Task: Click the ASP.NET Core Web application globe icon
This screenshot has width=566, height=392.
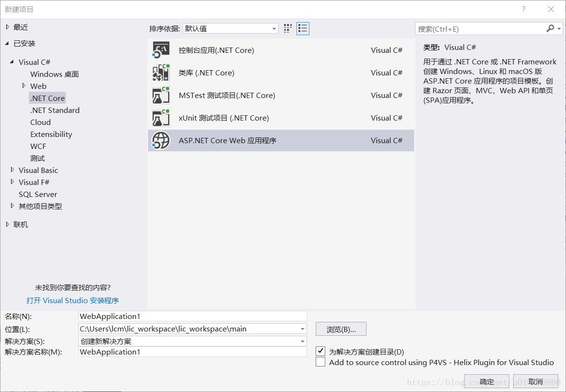Action: (x=161, y=140)
